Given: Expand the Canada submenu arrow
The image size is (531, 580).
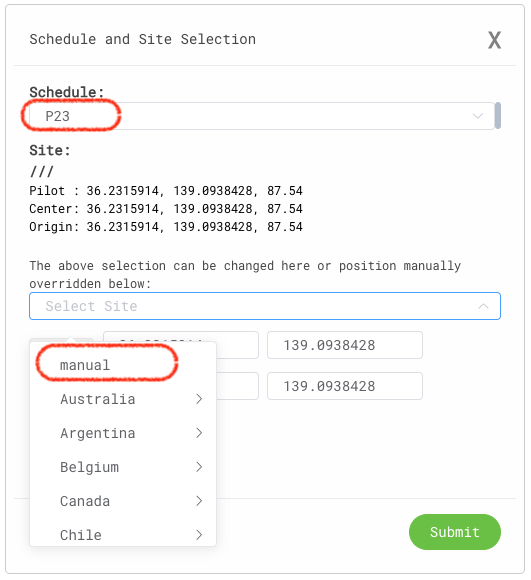Looking at the screenshot, I should click(199, 501).
